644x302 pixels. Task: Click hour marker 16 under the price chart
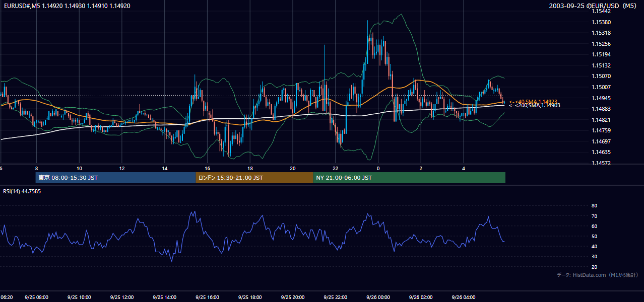coord(208,168)
